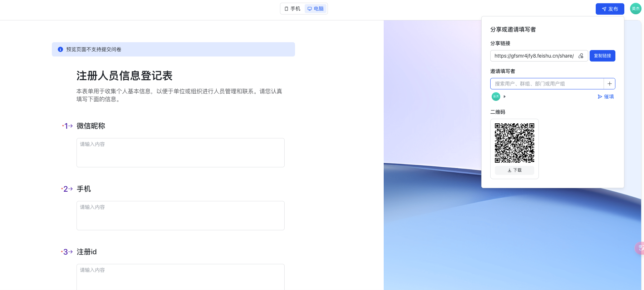This screenshot has height=290, width=644.
Task: Click the invited user's small avatar
Action: [496, 97]
